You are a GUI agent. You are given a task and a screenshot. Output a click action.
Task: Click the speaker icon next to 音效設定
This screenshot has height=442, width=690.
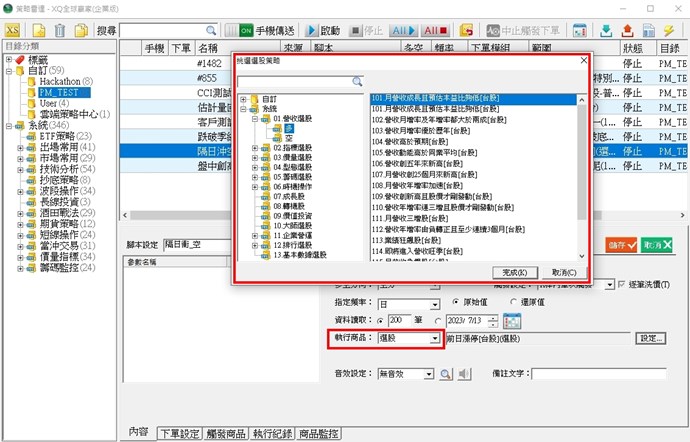(x=463, y=374)
